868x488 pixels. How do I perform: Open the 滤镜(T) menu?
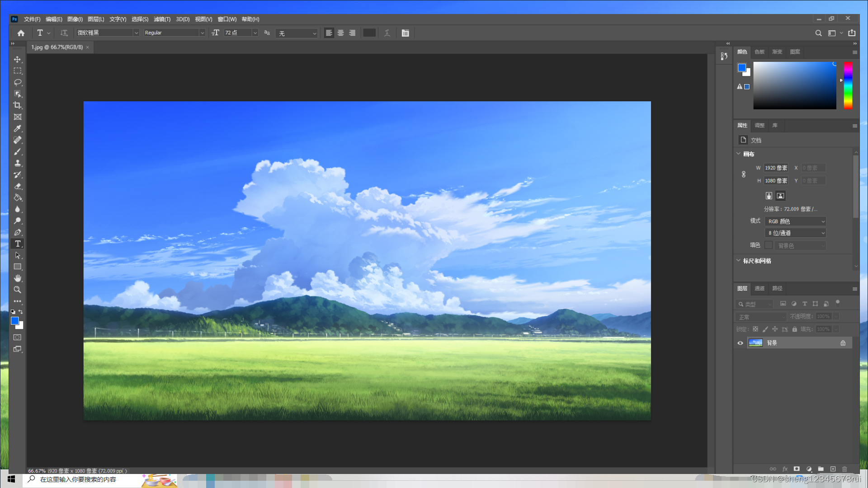coord(161,19)
